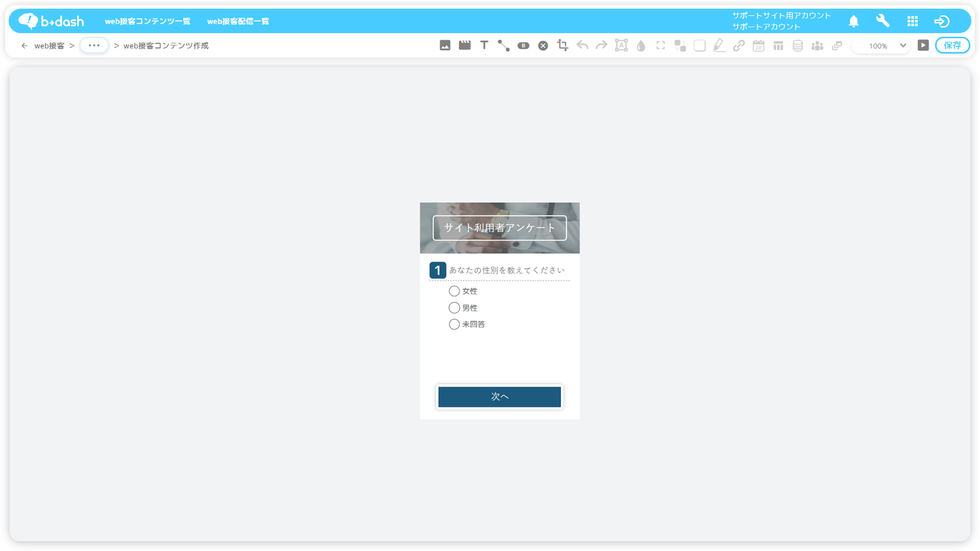Select the line drawing tool
This screenshot has height=551, width=980.
[503, 46]
